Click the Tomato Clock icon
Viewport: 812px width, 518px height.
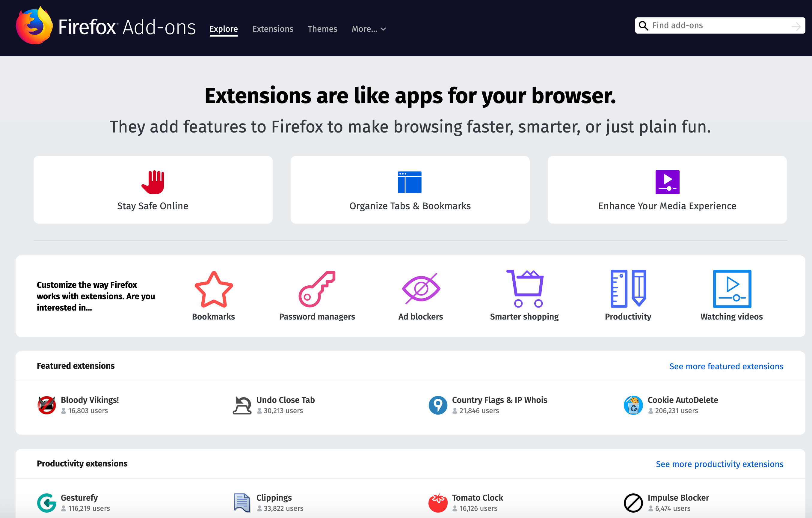pos(438,503)
